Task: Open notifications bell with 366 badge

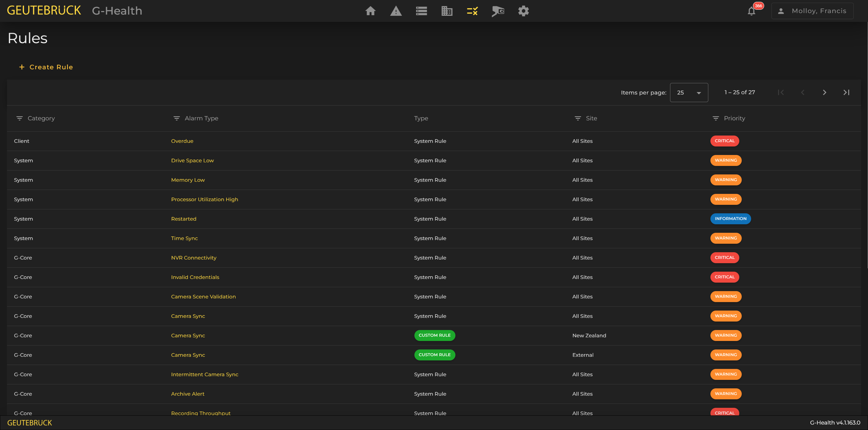Action: point(751,11)
